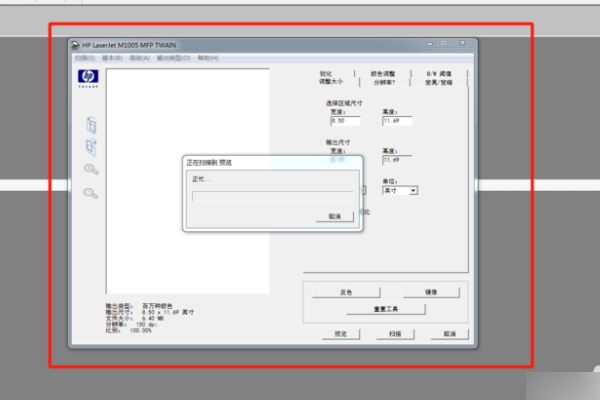This screenshot has width=600, height=400.
Task: Click the white scan preview area
Action: (x=188, y=181)
